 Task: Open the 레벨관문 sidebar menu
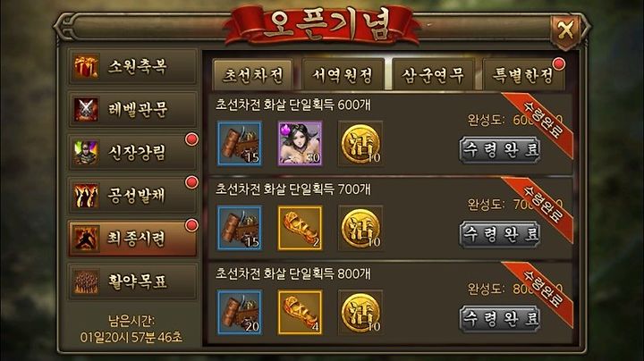pyautogui.click(x=132, y=110)
